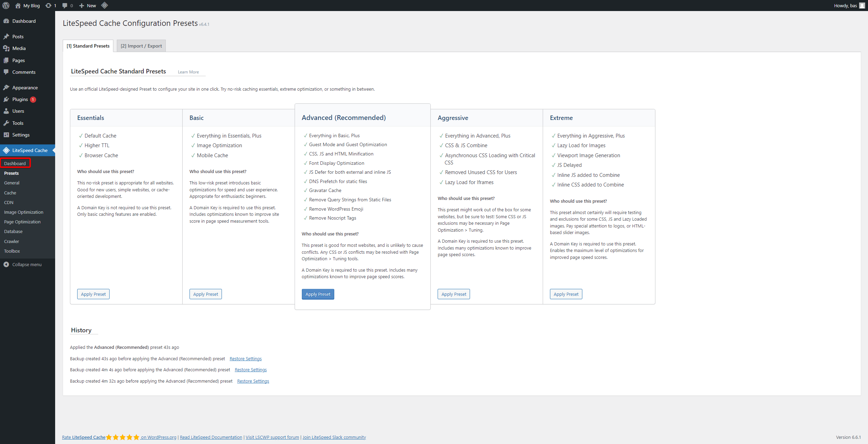Click the Learn More link beside Standard Presets
Screen dimensions: 868x444
coord(188,72)
